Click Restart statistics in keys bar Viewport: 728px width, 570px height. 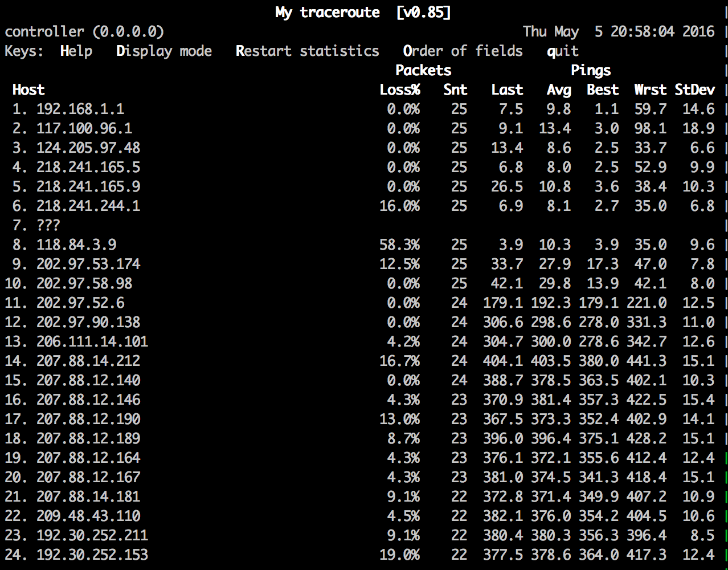(307, 51)
